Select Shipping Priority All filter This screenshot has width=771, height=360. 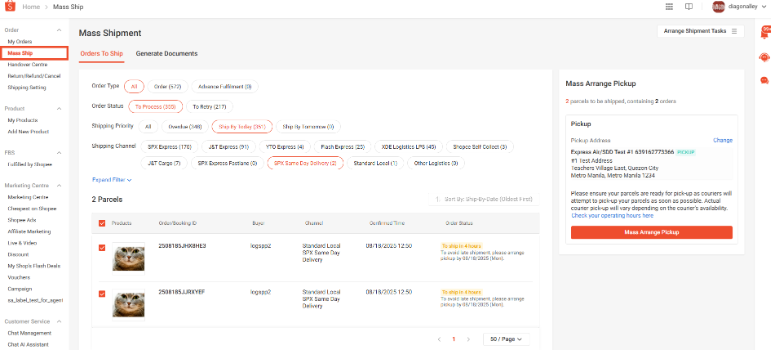pos(148,126)
